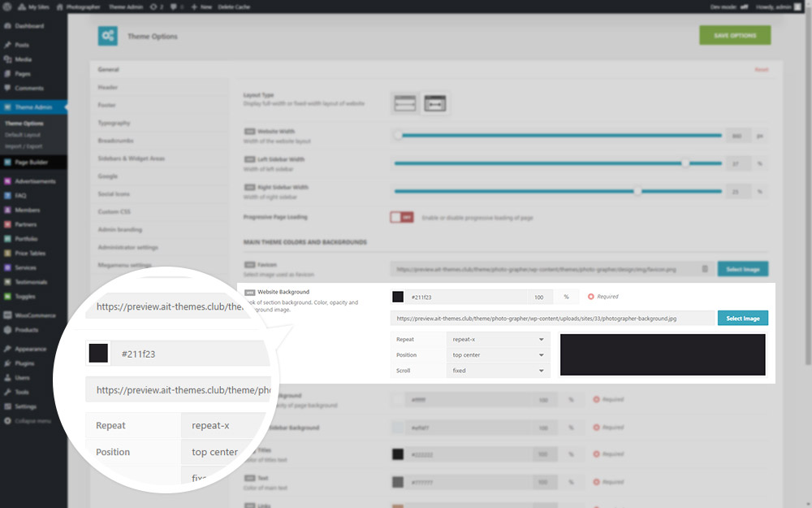The width and height of the screenshot is (812, 508).
Task: Click the Website Width slider handle
Action: pyautogui.click(x=398, y=135)
